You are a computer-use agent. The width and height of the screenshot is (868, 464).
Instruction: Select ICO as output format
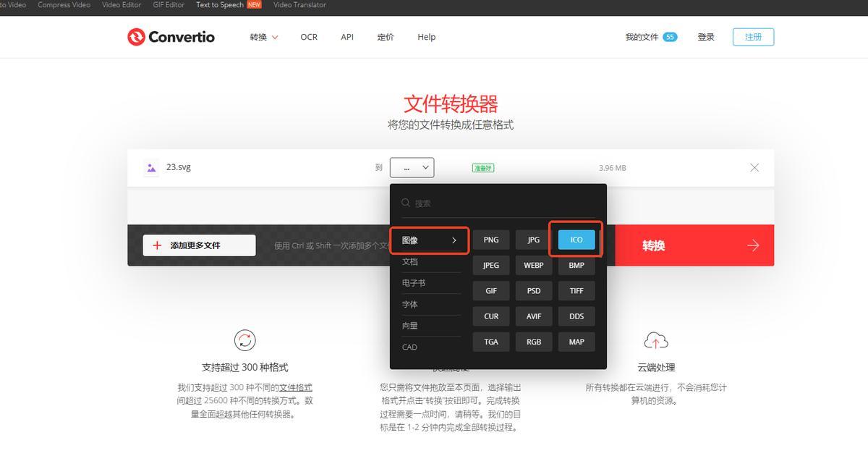click(576, 240)
